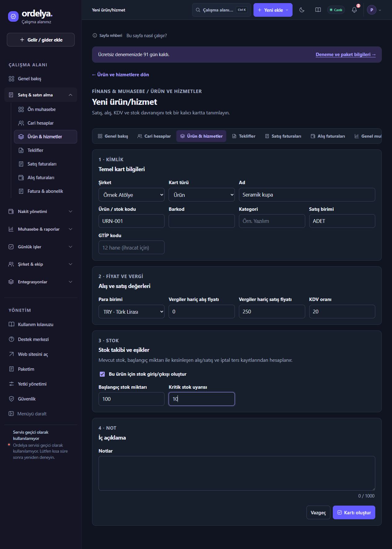The width and height of the screenshot is (392, 549).
Task: Open the Kart türü dropdown
Action: pyautogui.click(x=202, y=195)
